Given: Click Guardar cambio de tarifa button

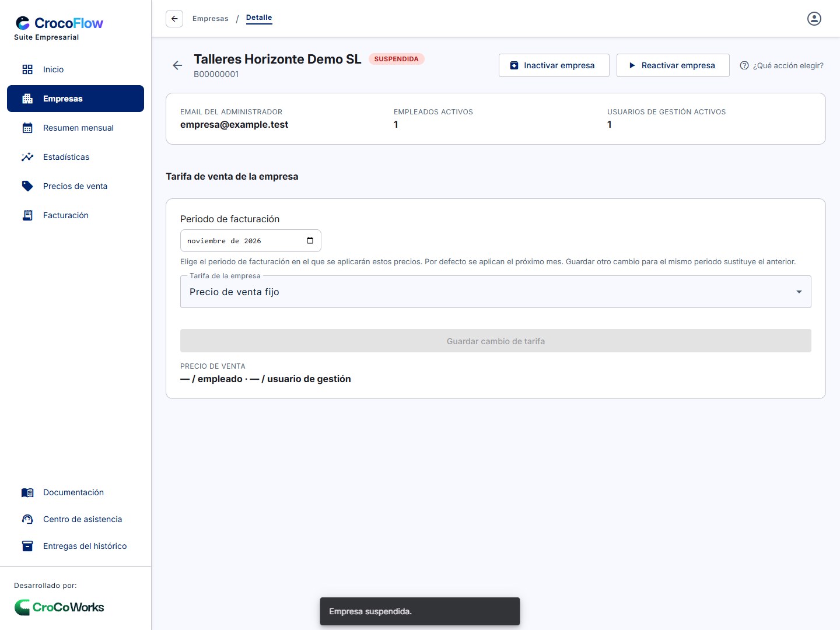Looking at the screenshot, I should click(496, 341).
